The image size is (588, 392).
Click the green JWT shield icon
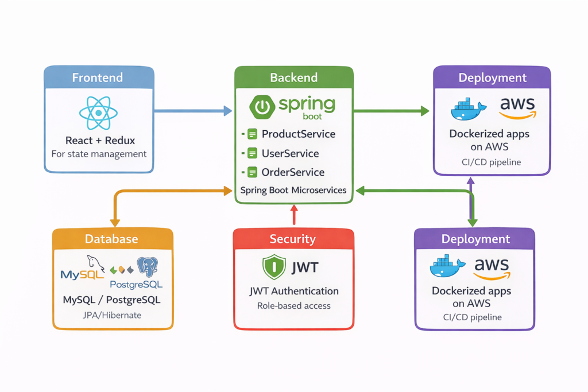point(274,267)
